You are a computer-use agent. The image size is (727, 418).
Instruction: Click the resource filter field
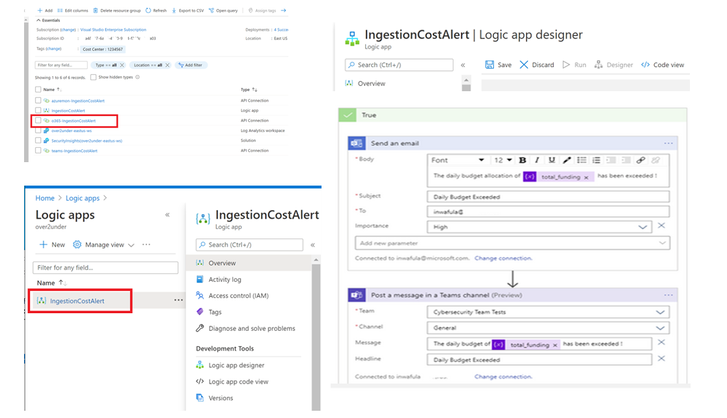pos(62,65)
